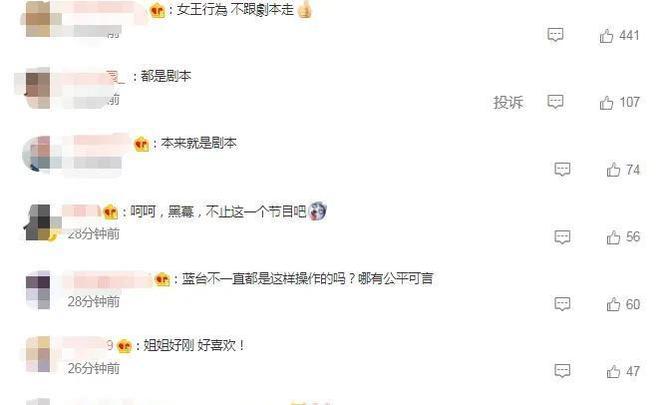Screen dimensions: 660x405
Task: Like the 本来就是剧本 comment
Action: (x=613, y=170)
